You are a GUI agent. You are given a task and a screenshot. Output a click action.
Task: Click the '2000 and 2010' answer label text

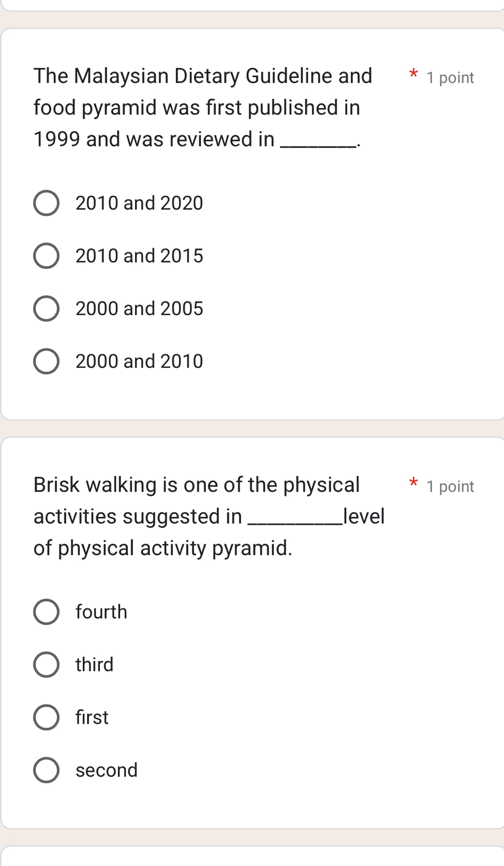tap(139, 362)
